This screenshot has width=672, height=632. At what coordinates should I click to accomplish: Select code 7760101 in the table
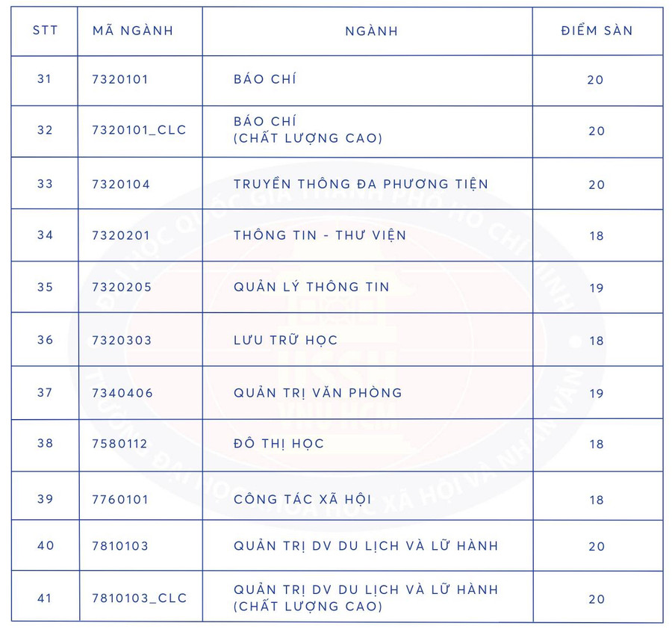[120, 499]
